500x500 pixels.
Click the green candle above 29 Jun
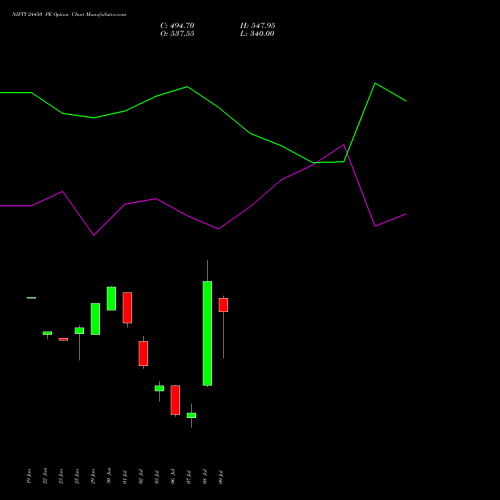pyautogui.click(x=95, y=319)
